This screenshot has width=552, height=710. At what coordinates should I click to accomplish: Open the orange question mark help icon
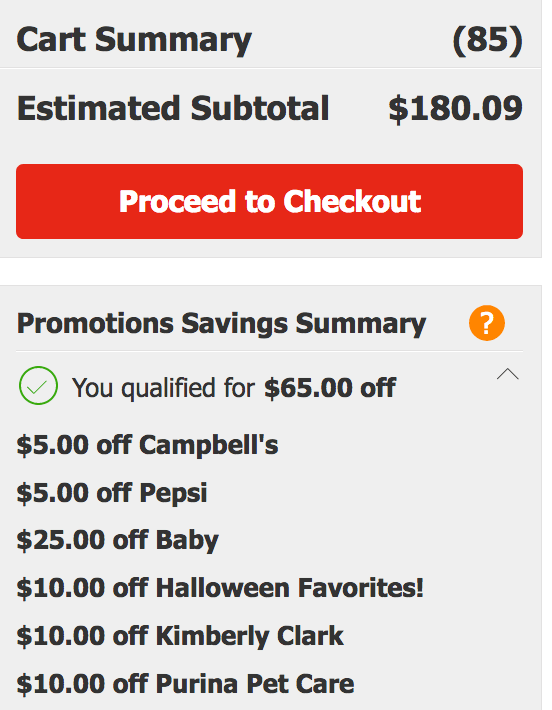pyautogui.click(x=487, y=323)
